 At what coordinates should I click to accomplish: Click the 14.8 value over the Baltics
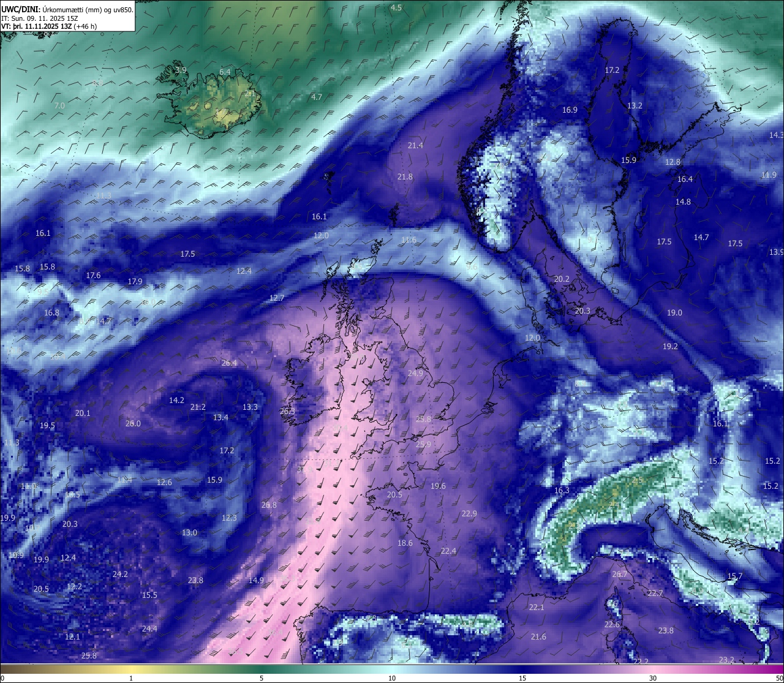(x=683, y=202)
